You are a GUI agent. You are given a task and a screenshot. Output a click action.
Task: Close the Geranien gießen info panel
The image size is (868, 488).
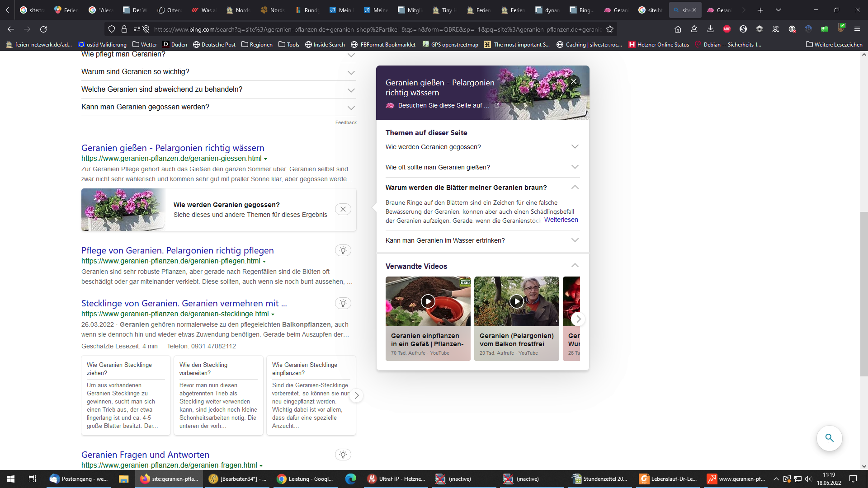pos(574,81)
